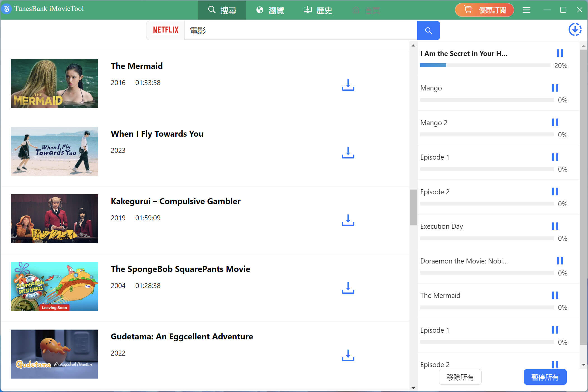Open the 歷史 tab
Viewport: 588px width, 392px height.
[x=318, y=10]
